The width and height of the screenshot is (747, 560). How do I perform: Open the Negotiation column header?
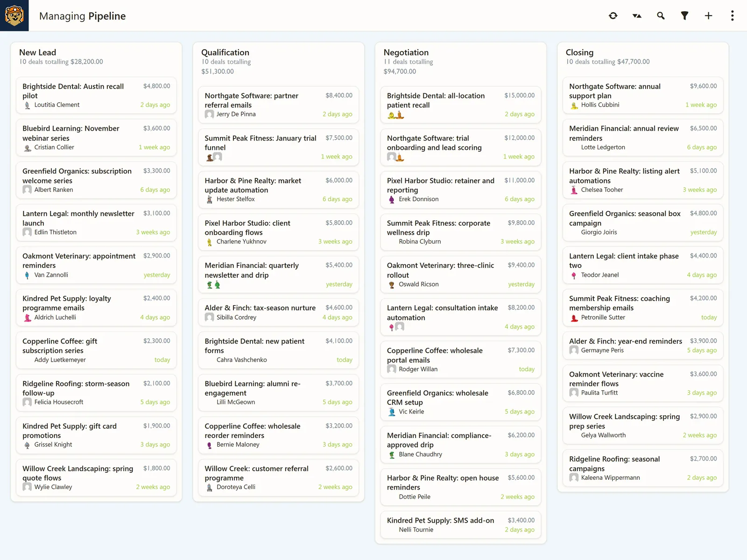point(406,52)
